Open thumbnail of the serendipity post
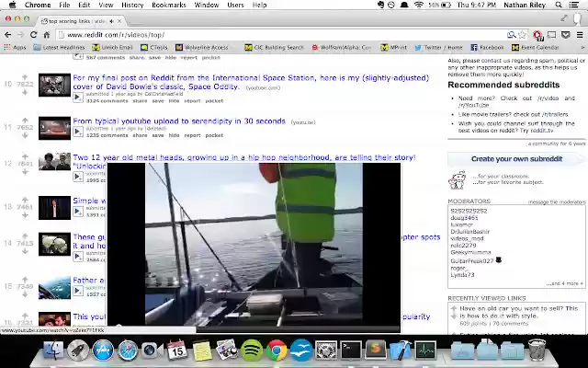588x368 pixels. tap(54, 128)
